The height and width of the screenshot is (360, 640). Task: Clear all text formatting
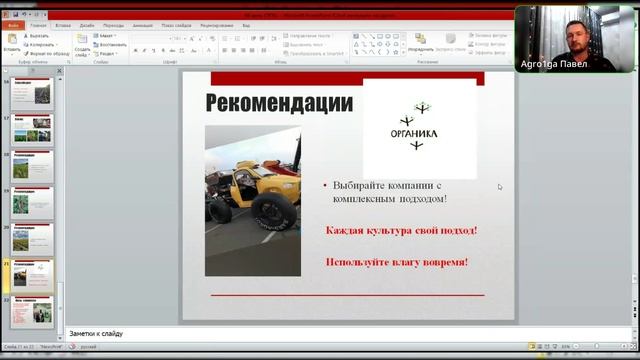(x=212, y=39)
